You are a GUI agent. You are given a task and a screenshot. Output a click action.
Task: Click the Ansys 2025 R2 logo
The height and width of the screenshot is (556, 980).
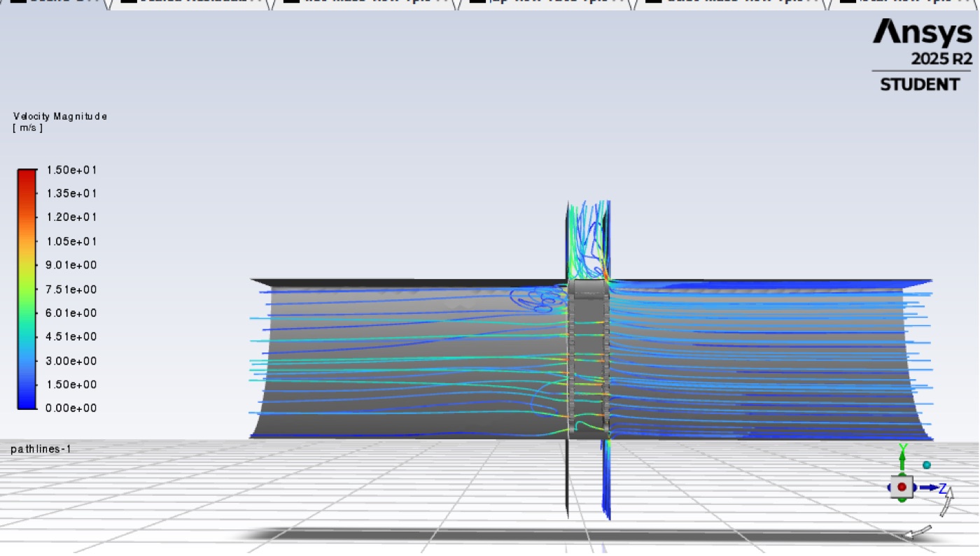click(922, 56)
